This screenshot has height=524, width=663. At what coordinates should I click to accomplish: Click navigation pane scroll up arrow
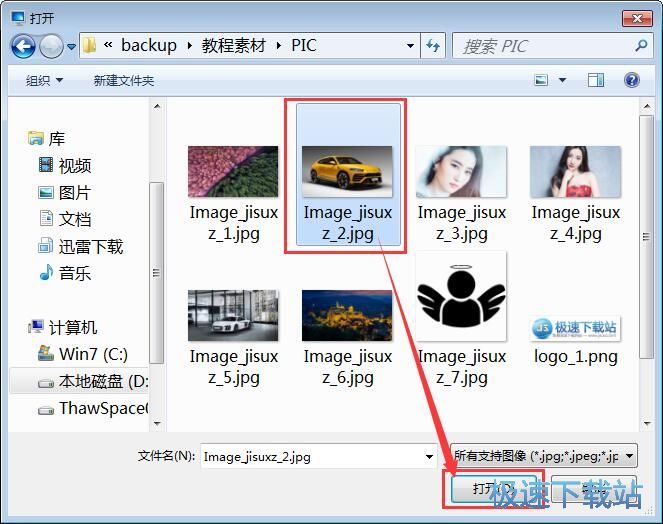(x=157, y=106)
